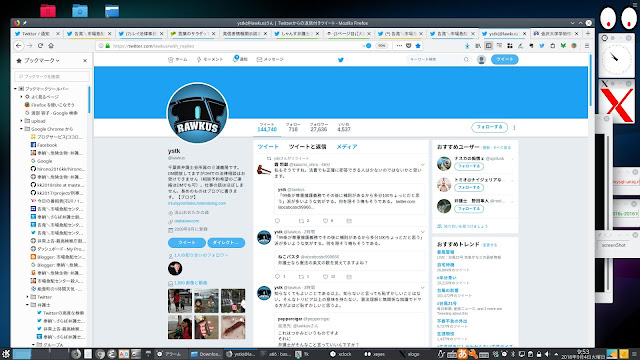Image resolution: width=640 pixels, height=360 pixels.
Task: Toggle the blue bookmark star in address bar
Action: [x=418, y=46]
